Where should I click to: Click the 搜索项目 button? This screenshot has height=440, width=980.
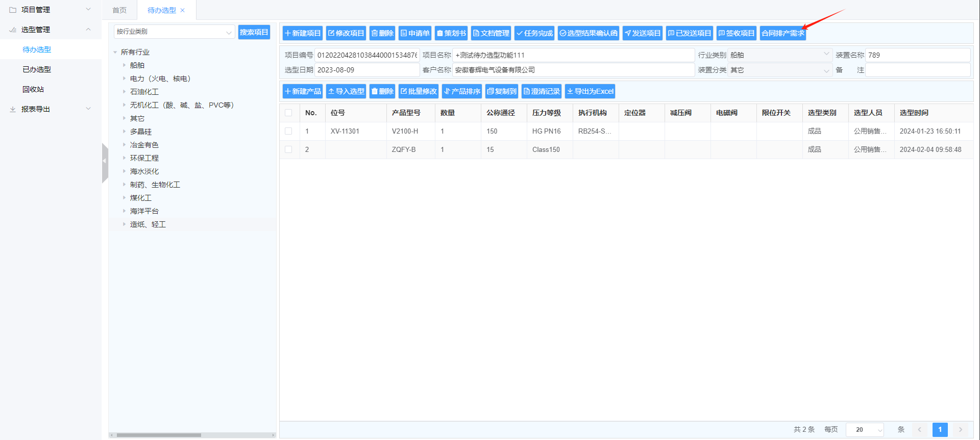[x=254, y=32]
